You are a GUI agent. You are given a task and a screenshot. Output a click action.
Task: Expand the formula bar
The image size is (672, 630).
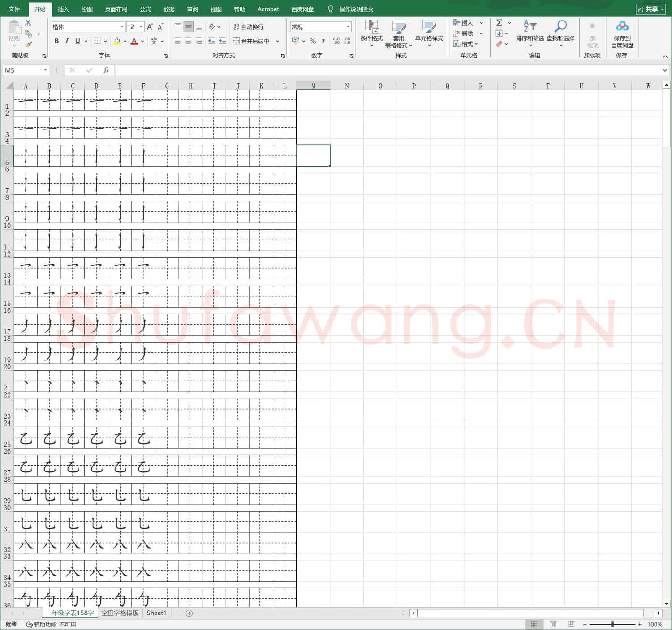(665, 70)
